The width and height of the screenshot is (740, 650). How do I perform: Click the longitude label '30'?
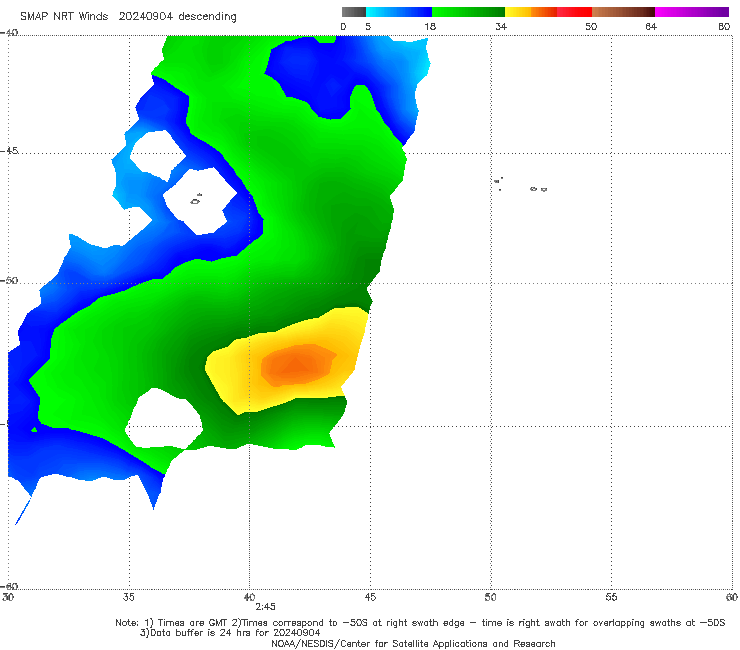coord(8,598)
